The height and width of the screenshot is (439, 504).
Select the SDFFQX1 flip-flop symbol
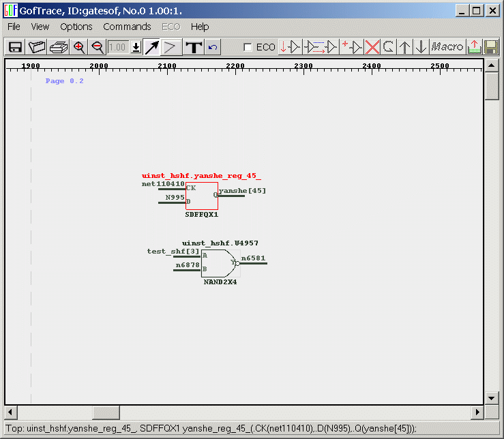[202, 196]
